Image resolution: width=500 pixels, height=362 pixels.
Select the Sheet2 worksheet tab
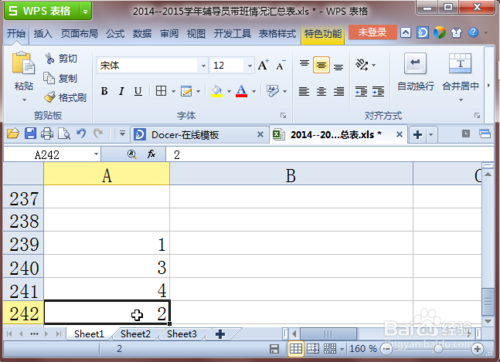[x=135, y=334]
